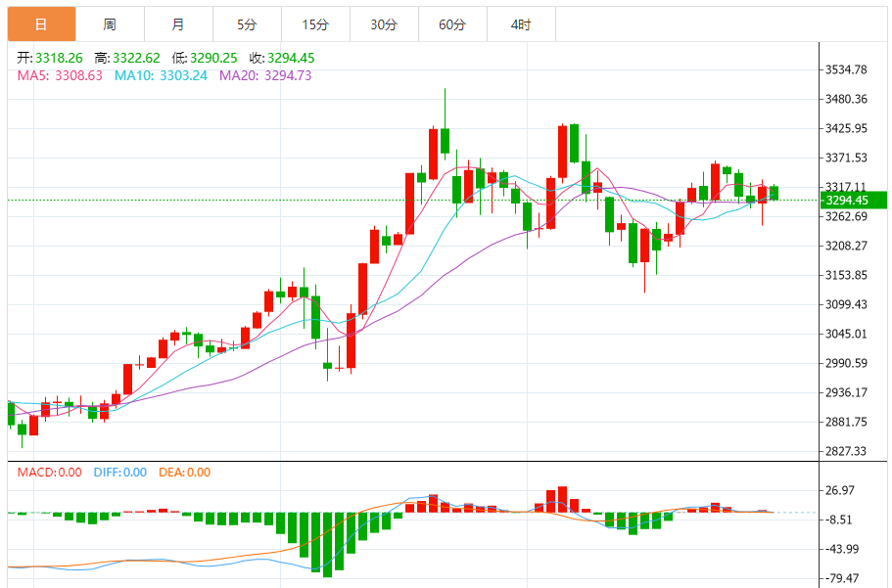This screenshot has height=588, width=892.
Task: Click the low price 3290.25
Action: click(213, 58)
